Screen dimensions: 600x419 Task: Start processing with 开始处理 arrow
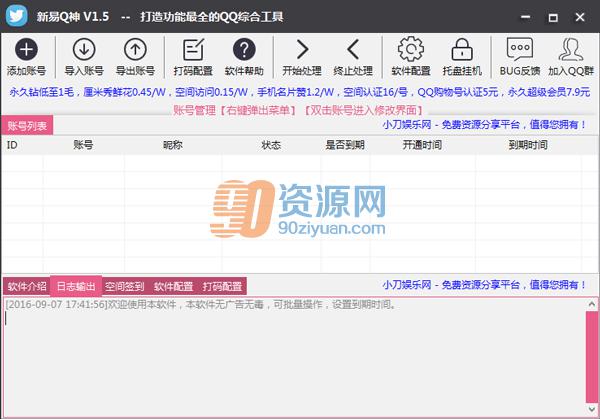[x=302, y=49]
